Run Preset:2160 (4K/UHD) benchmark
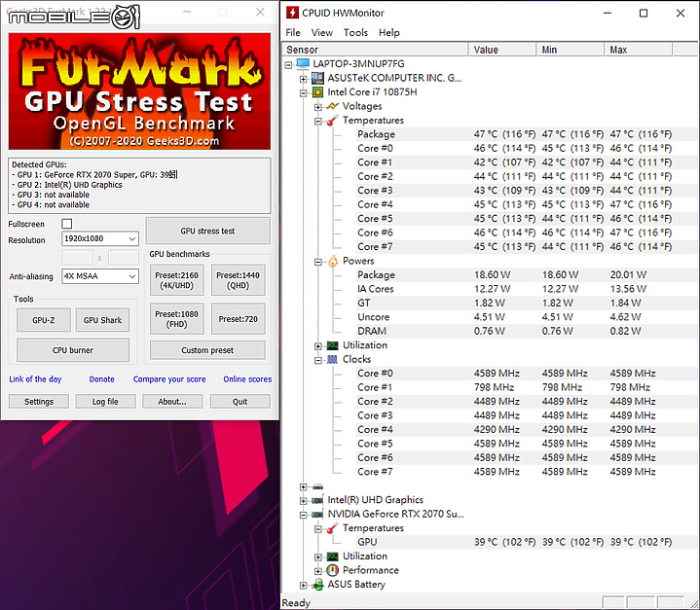Viewport: 700px width, 610px height. 177,280
